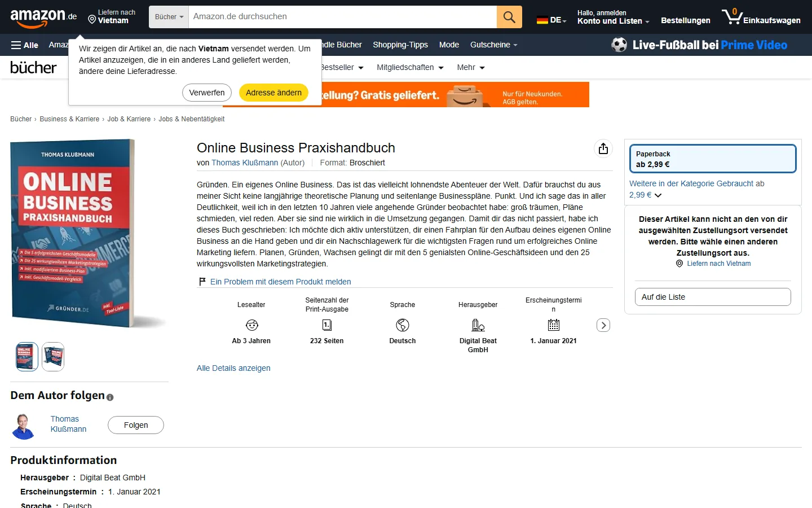Image resolution: width=812 pixels, height=508 pixels.
Task: Click into the Amazon.de search field
Action: pyautogui.click(x=343, y=17)
